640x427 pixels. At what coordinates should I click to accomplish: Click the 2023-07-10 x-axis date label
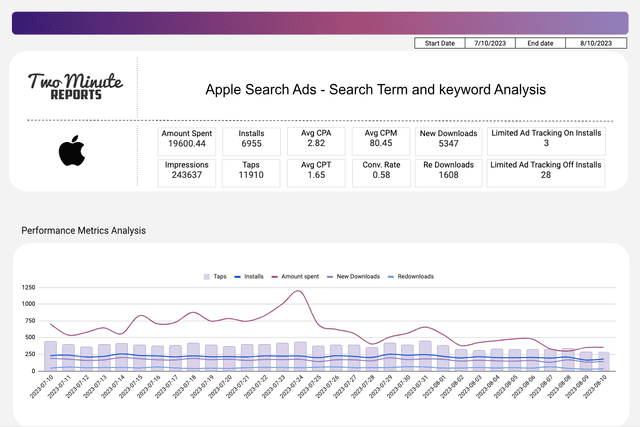coord(42,386)
